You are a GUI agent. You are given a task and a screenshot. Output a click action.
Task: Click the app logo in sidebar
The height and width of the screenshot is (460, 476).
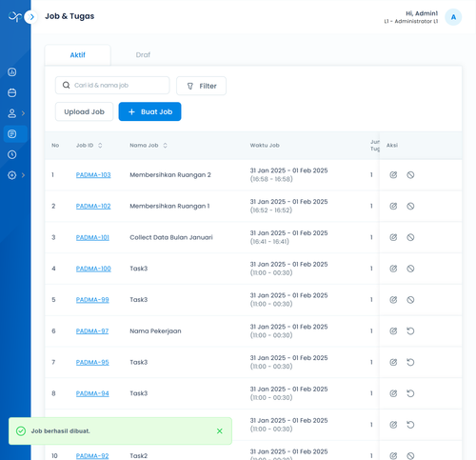[x=14, y=16]
